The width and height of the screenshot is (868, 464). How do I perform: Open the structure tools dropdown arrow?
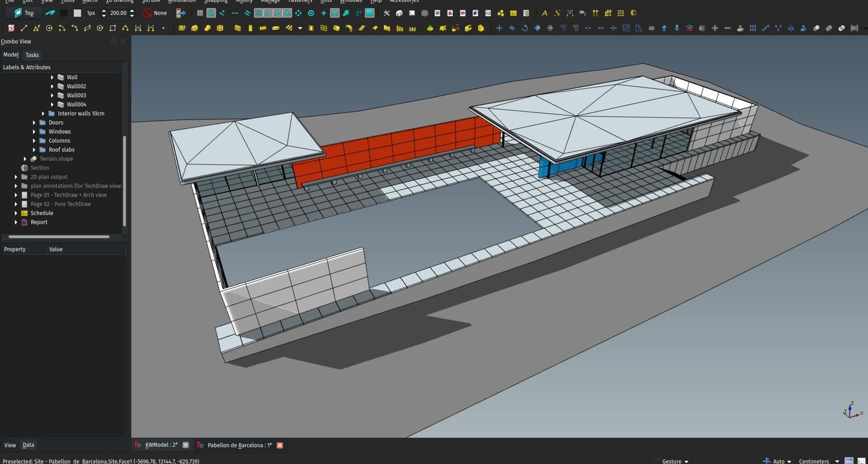[300, 28]
